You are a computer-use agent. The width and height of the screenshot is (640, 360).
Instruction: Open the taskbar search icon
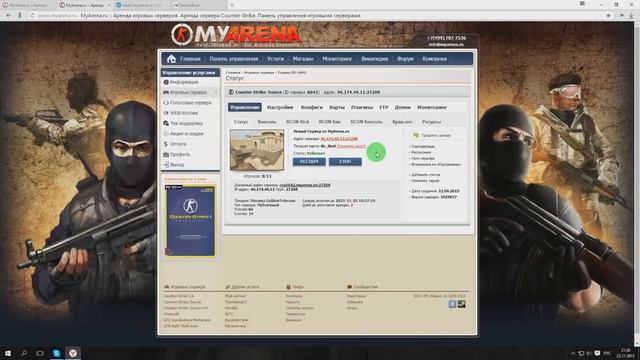click(24, 353)
